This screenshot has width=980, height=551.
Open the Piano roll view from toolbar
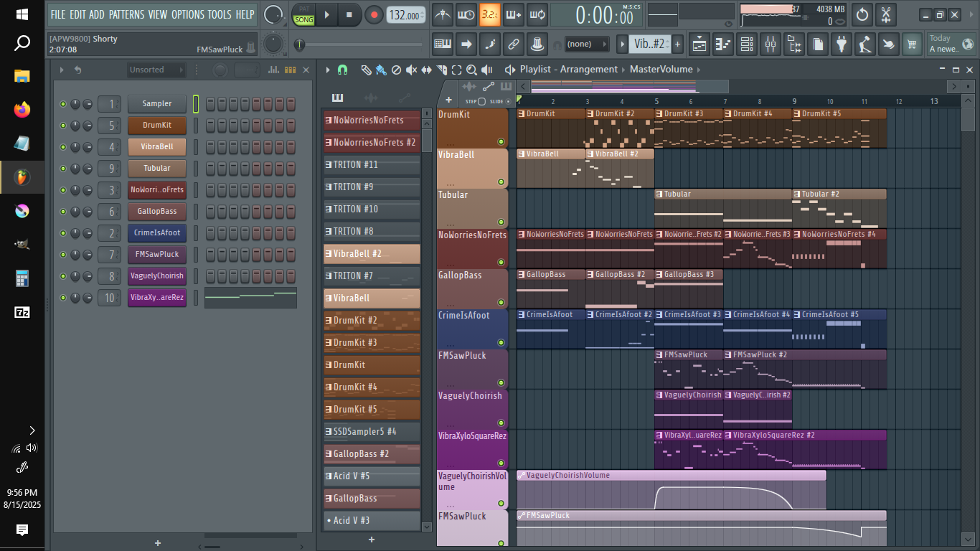coord(723,44)
